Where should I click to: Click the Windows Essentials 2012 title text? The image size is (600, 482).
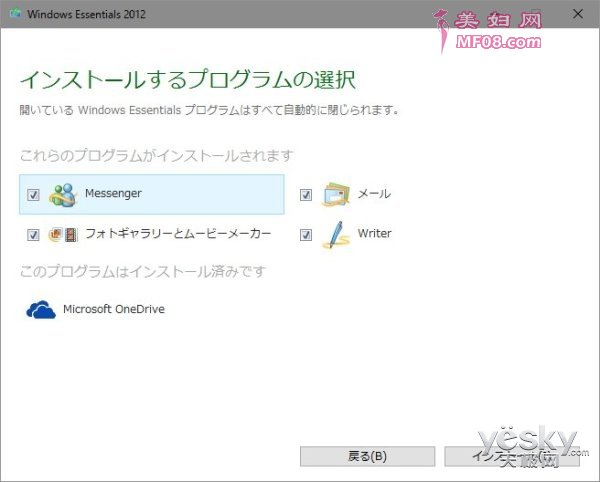pyautogui.click(x=86, y=15)
